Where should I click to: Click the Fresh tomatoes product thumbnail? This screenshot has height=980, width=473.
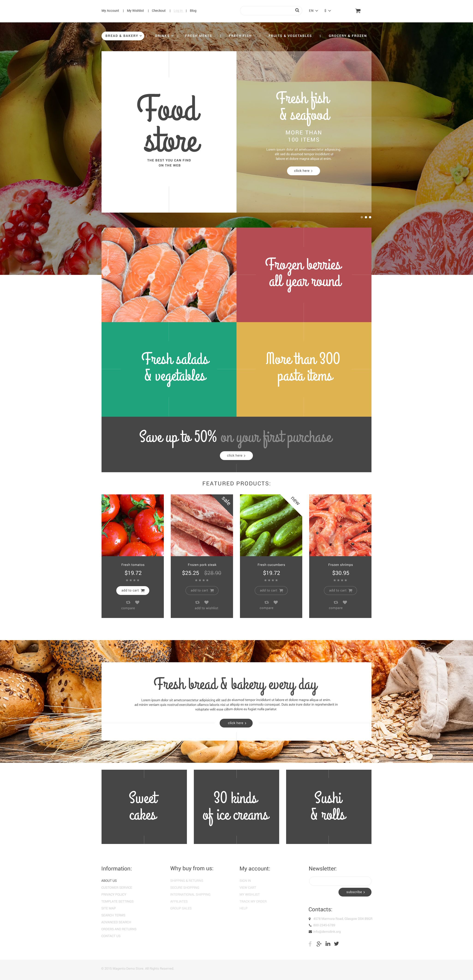(133, 519)
